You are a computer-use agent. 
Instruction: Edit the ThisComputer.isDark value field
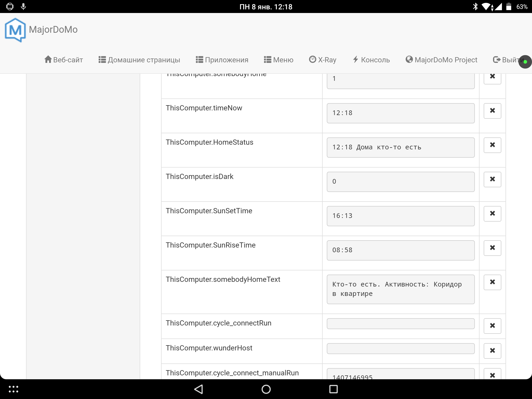[400, 182]
